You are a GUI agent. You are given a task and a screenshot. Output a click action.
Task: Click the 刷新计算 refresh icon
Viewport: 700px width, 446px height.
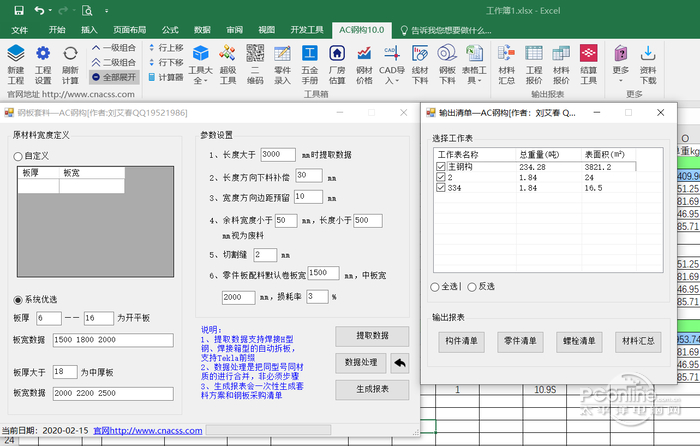(70, 53)
